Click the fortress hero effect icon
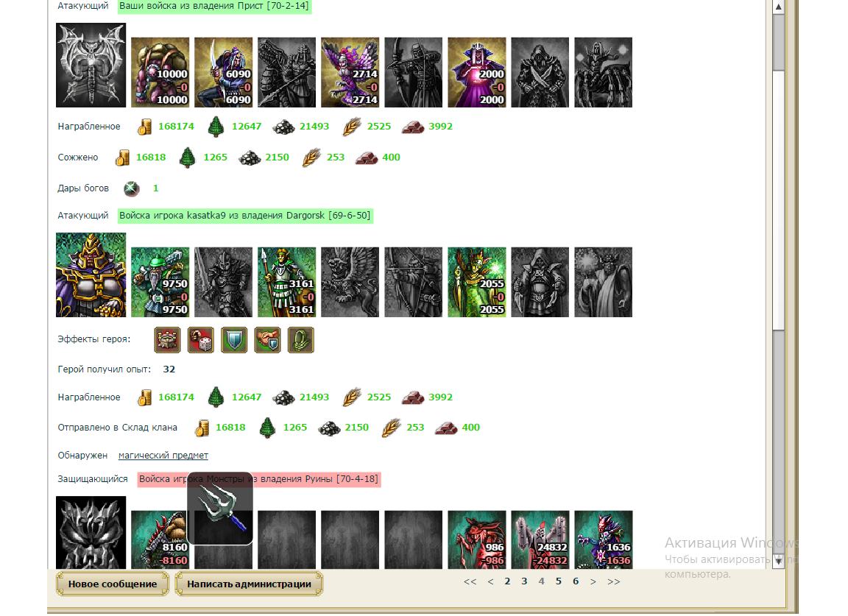The image size is (848, 616). point(167,340)
